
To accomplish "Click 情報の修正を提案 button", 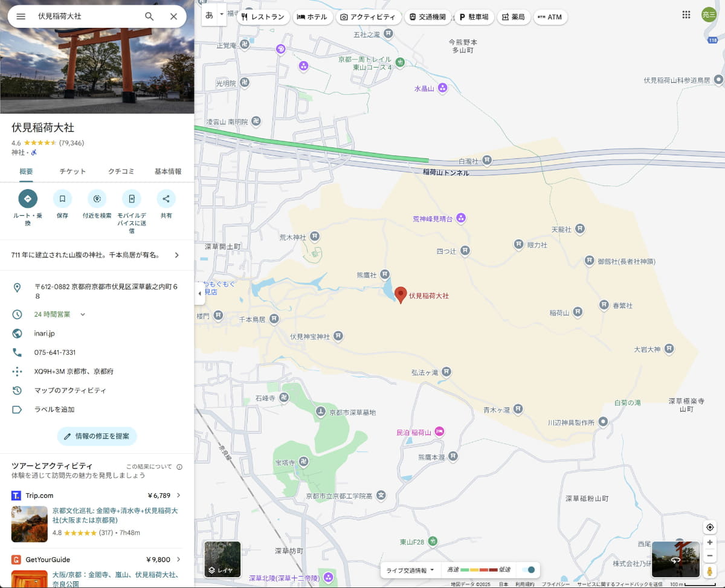I will point(97,436).
